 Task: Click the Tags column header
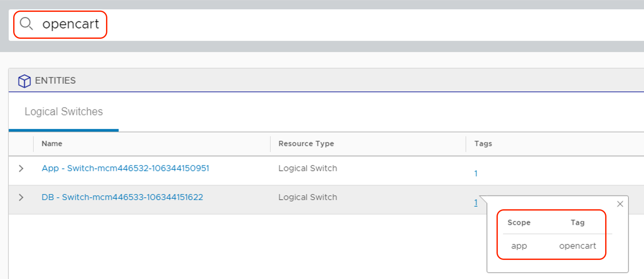(483, 144)
